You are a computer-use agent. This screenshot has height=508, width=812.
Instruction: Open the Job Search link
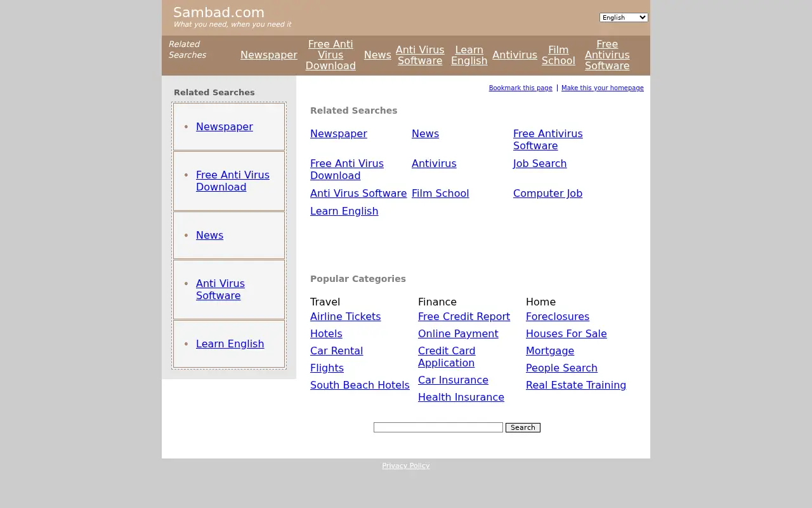click(540, 163)
